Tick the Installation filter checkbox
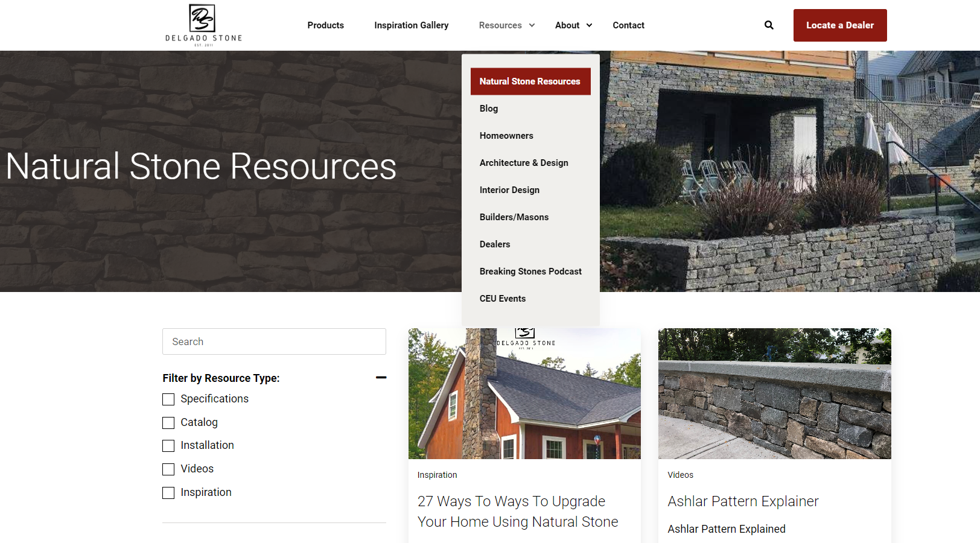Image resolution: width=980 pixels, height=543 pixels. (168, 446)
